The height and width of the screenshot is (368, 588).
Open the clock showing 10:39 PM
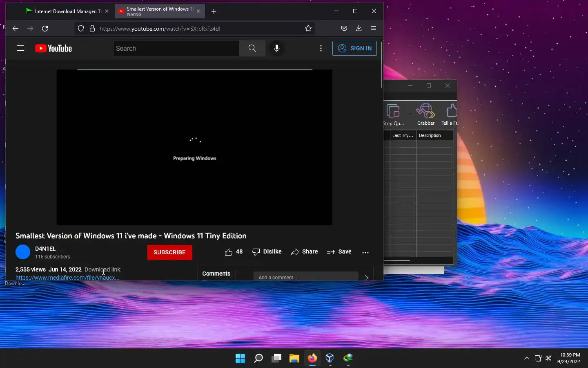[x=569, y=358]
